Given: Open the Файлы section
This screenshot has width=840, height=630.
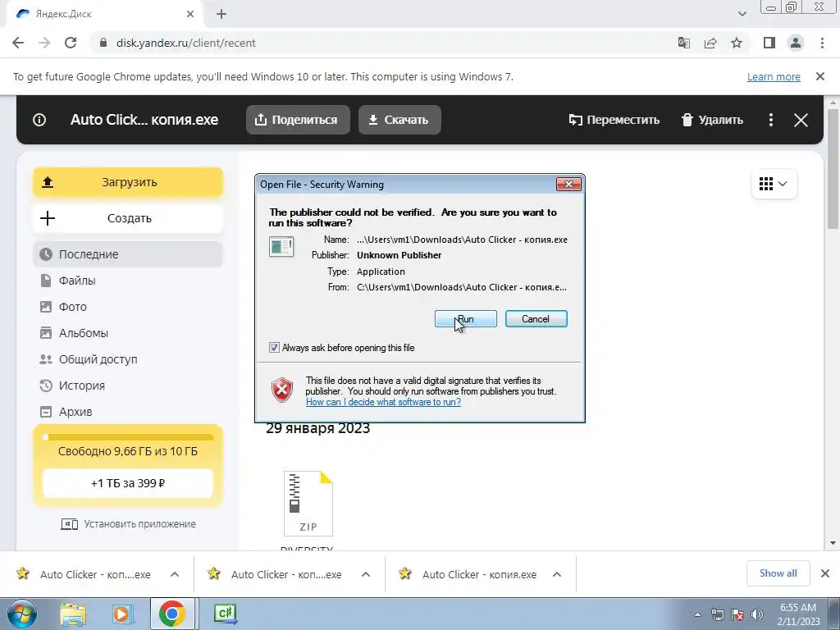Looking at the screenshot, I should coord(127,281).
